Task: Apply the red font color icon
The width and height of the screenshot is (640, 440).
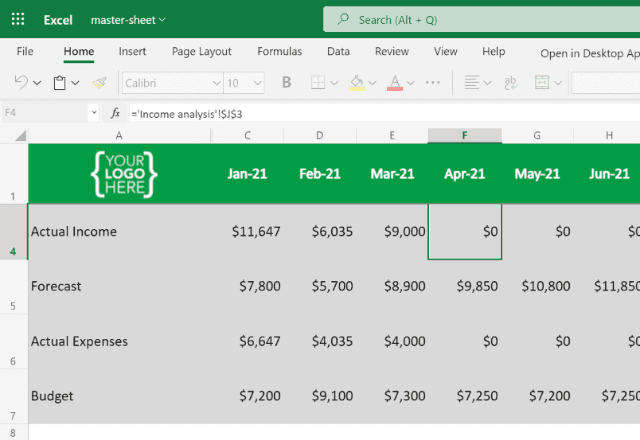Action: (395, 83)
